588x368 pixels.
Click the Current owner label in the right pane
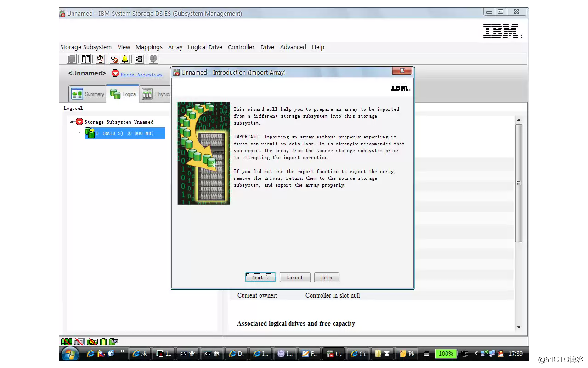pyautogui.click(x=257, y=295)
